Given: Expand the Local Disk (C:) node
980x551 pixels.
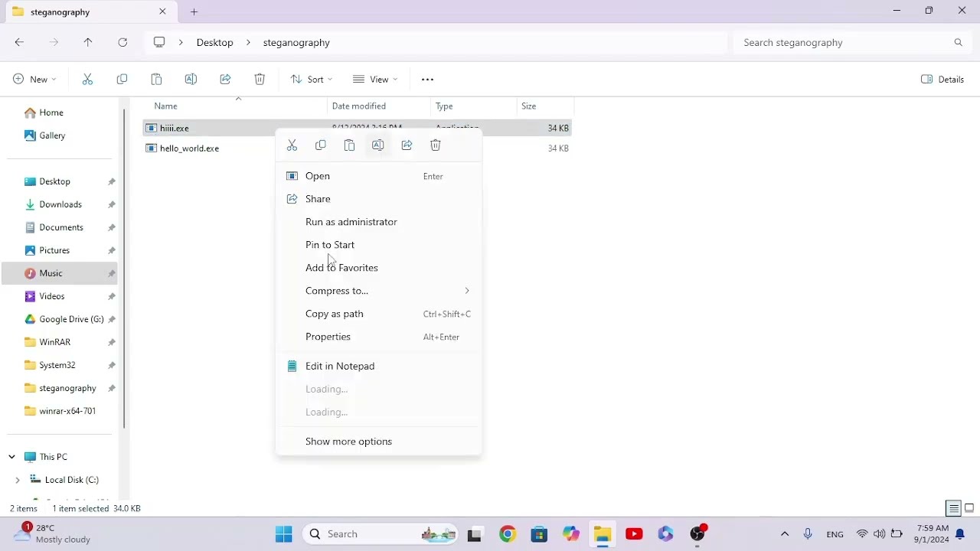Looking at the screenshot, I should click(x=18, y=480).
